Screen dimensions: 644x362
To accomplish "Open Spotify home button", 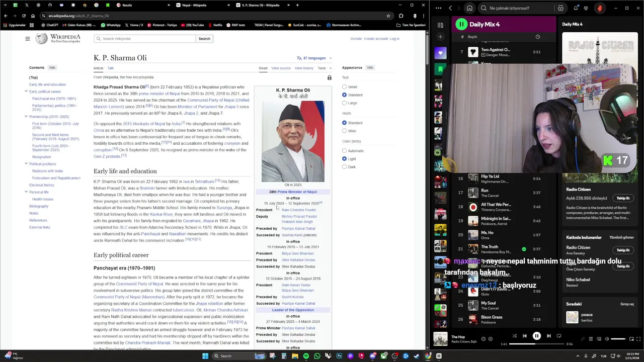I will coord(469,8).
